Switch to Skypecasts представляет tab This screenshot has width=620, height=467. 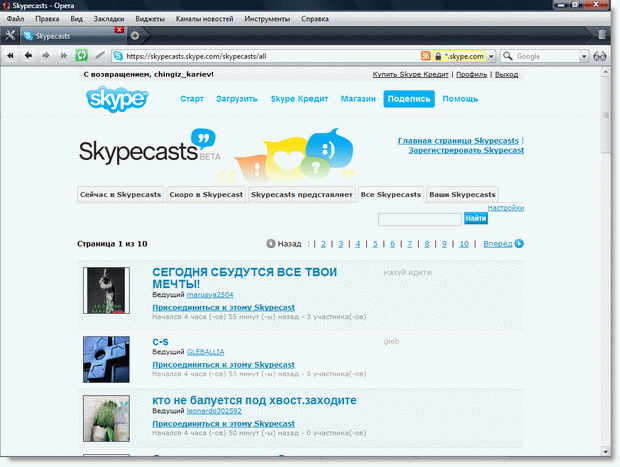click(x=302, y=195)
